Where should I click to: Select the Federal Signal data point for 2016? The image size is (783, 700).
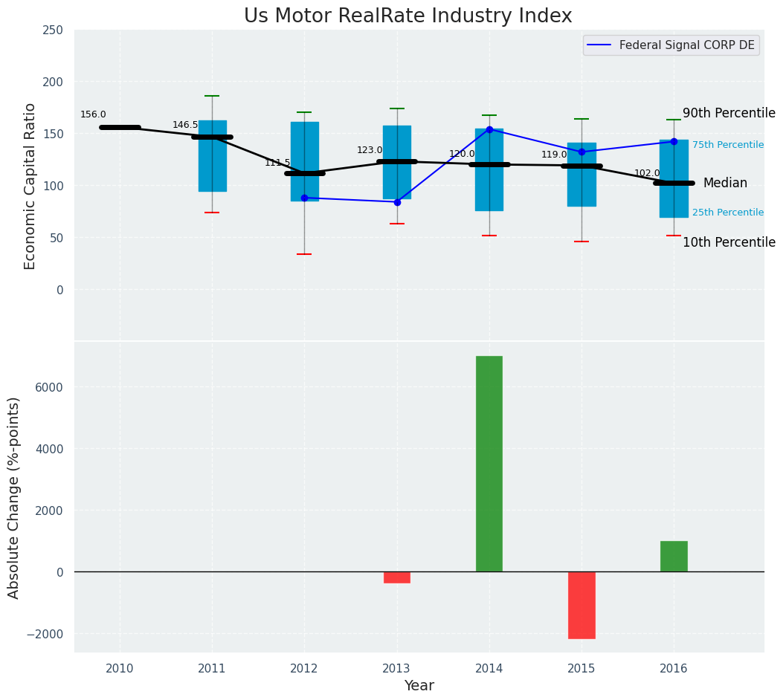click(674, 141)
